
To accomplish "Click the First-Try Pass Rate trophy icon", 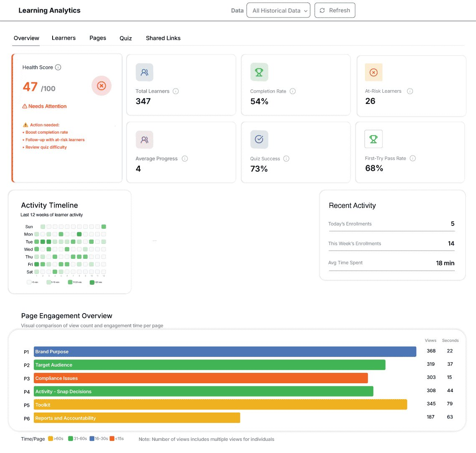I will (x=373, y=139).
